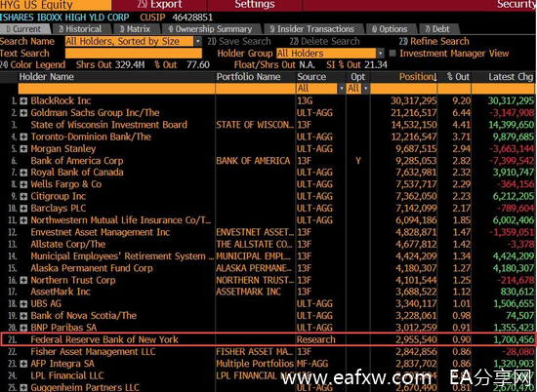This screenshot has height=392, width=537.
Task: Expand the UBS AG row
Action: [x=23, y=303]
